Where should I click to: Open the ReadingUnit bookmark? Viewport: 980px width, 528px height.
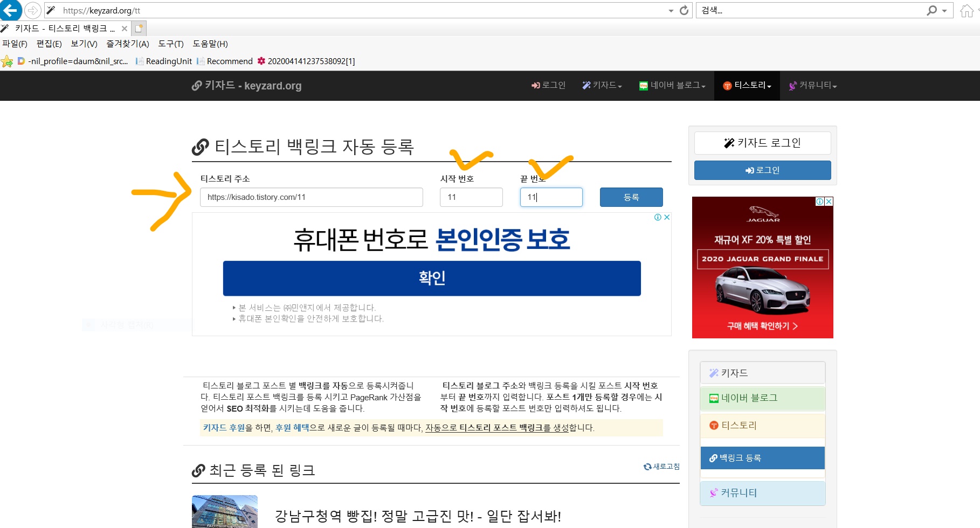[x=163, y=61]
